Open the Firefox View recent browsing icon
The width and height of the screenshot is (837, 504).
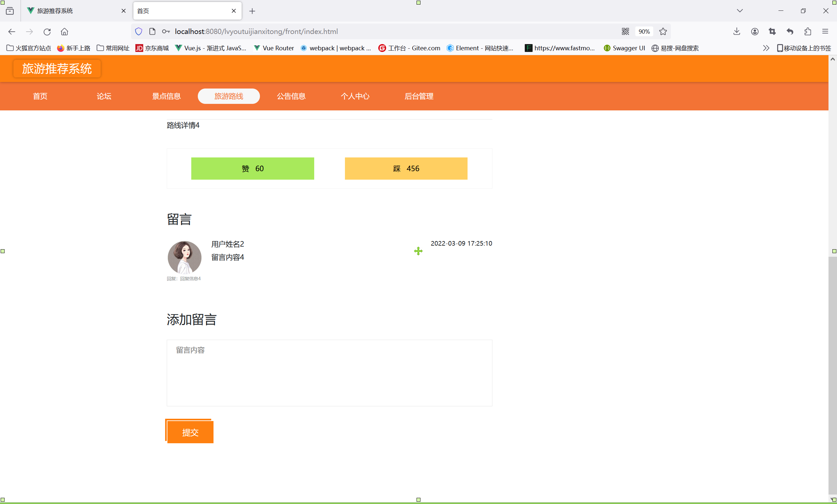(x=10, y=11)
